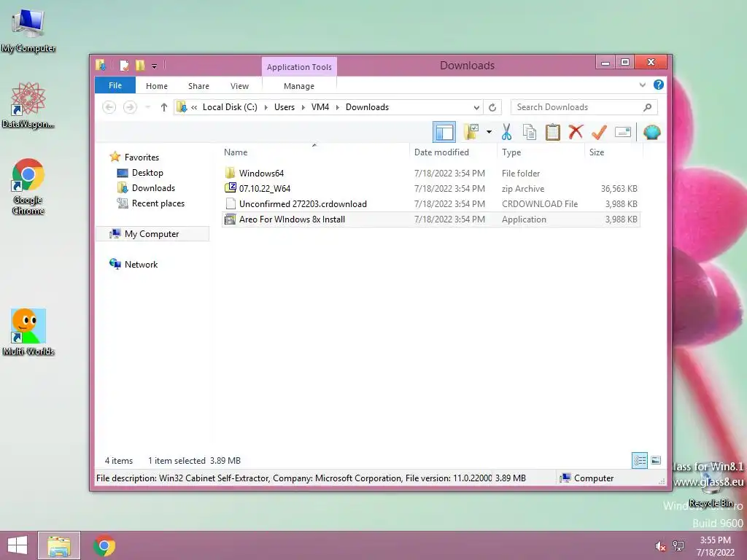This screenshot has width=747, height=560.
Task: Click the red X Delete icon
Action: (x=576, y=132)
